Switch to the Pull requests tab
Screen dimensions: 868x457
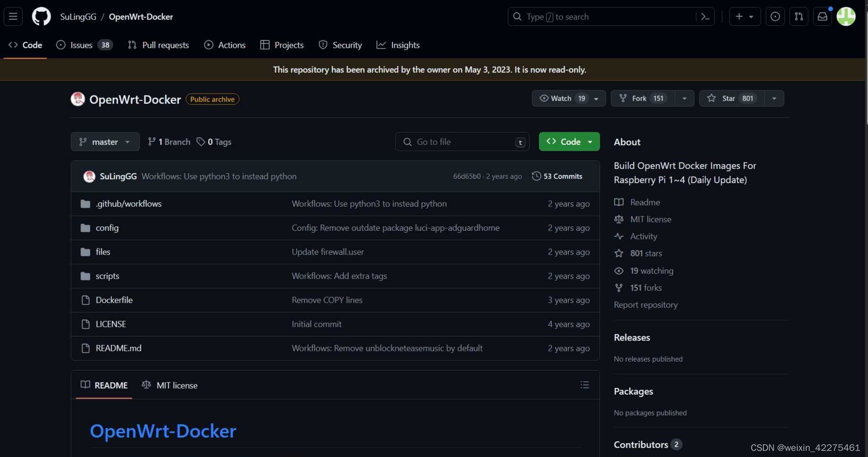158,45
